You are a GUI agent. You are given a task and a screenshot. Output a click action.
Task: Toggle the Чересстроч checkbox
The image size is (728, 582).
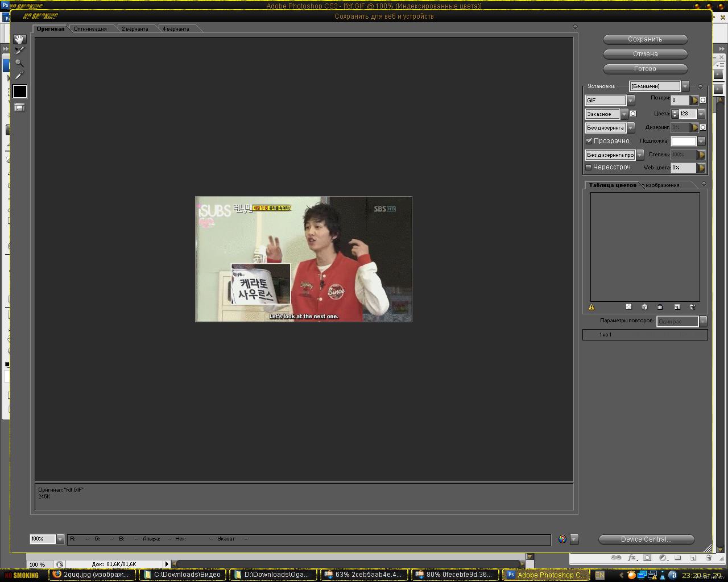[589, 167]
